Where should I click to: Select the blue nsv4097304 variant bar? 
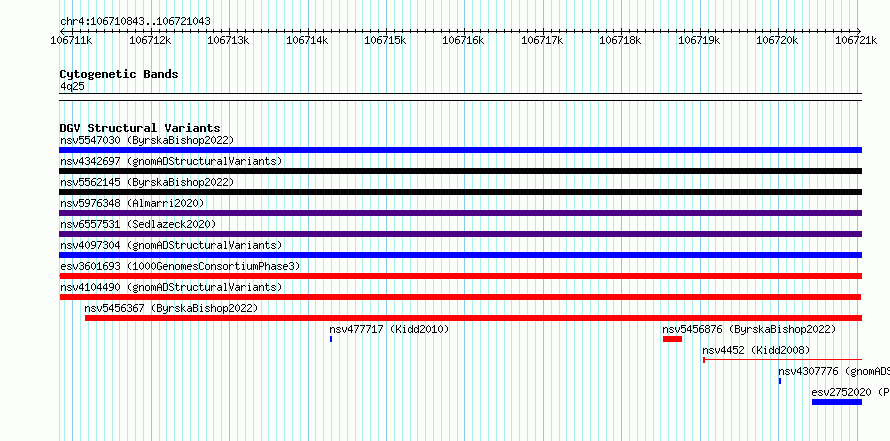[460, 255]
